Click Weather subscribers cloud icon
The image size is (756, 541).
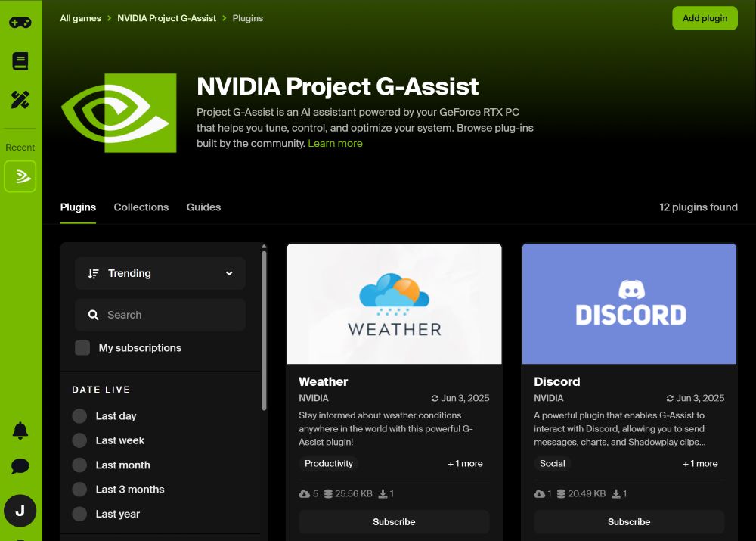pyautogui.click(x=304, y=493)
